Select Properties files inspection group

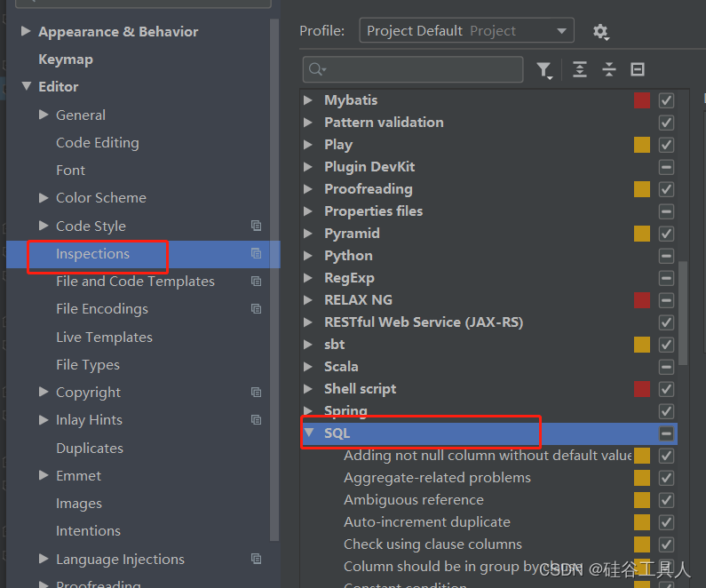coord(373,211)
